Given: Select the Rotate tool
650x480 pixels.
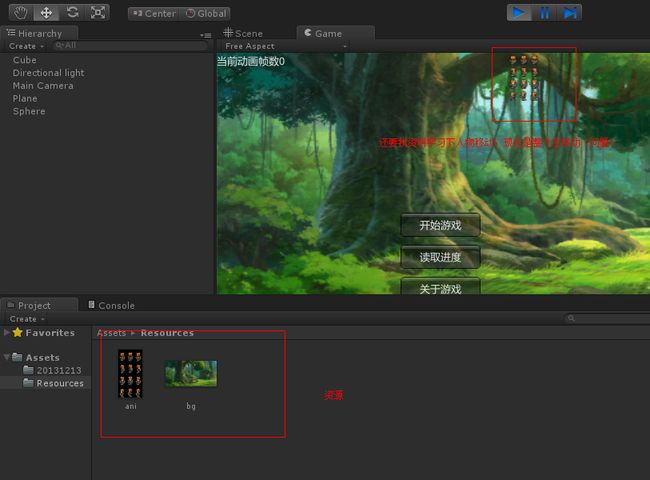Looking at the screenshot, I should [72, 13].
